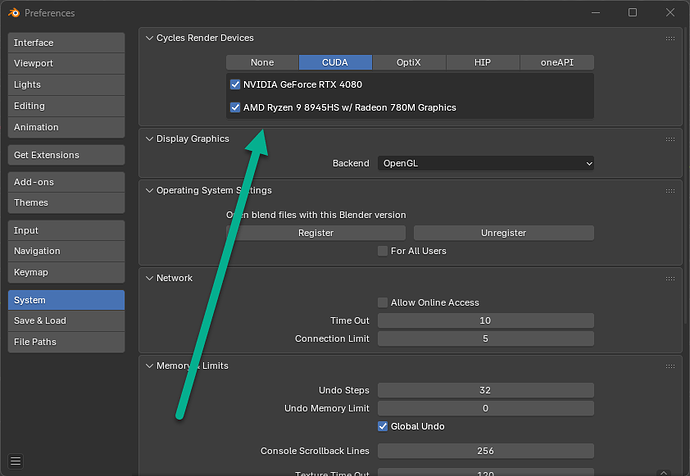Click the Blender logo in the title bar
Image resolution: width=690 pixels, height=476 pixels.
coord(14,13)
